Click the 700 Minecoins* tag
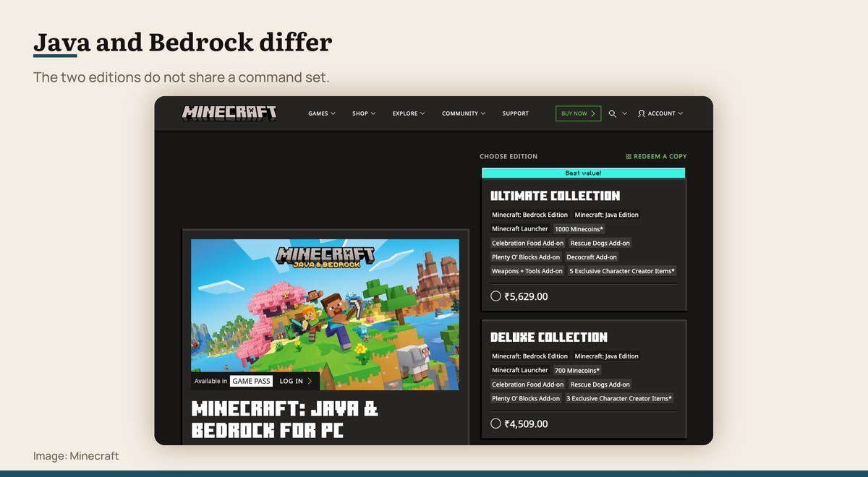868x477 pixels. [x=577, y=370]
